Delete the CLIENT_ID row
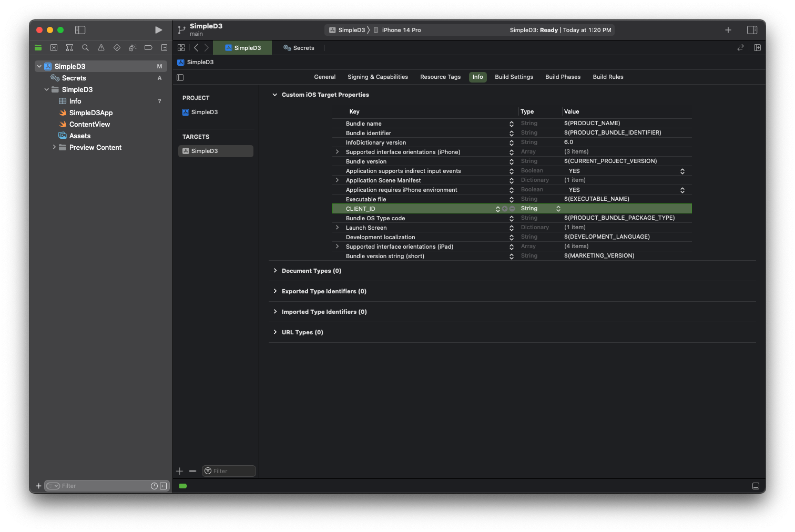 (512, 209)
